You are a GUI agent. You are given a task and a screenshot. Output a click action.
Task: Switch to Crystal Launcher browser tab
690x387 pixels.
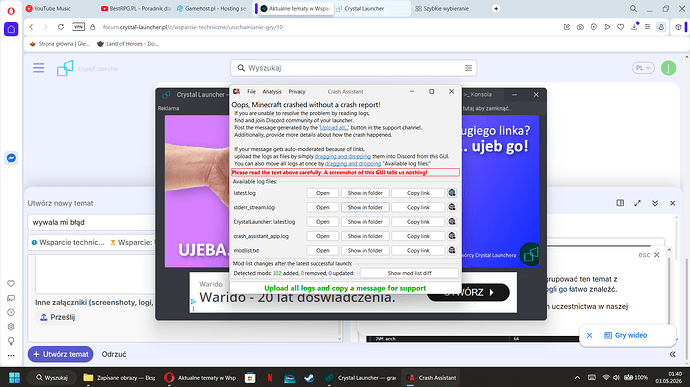coord(372,8)
